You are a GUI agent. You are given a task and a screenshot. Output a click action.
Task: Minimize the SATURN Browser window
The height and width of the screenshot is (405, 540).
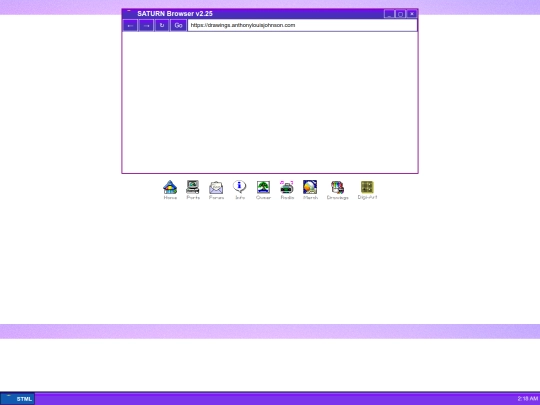(389, 14)
